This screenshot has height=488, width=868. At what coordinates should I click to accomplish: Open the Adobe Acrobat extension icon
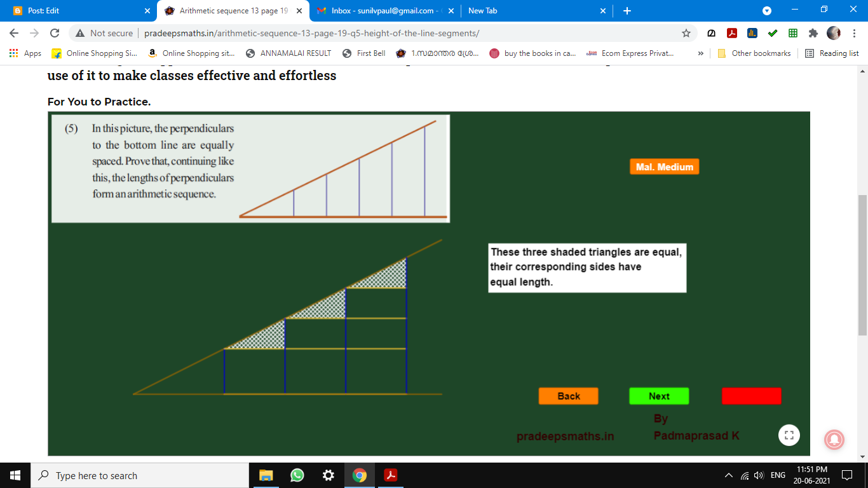(732, 33)
